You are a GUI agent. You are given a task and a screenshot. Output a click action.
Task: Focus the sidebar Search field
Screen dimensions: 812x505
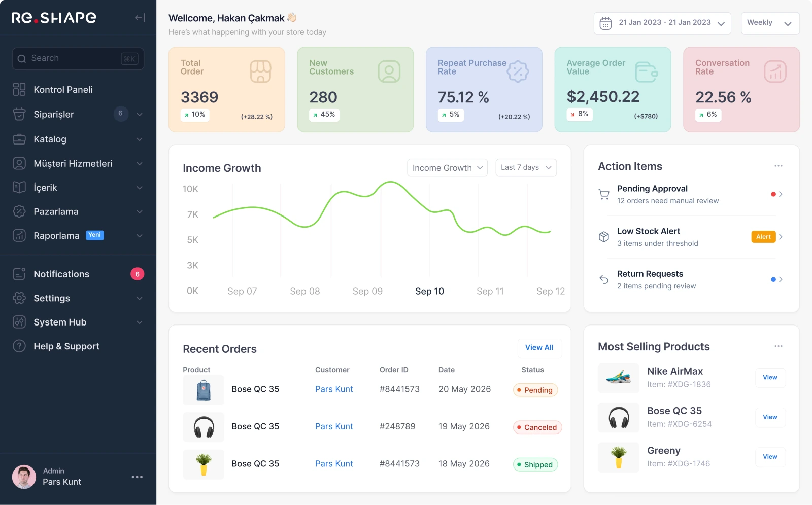[78, 59]
